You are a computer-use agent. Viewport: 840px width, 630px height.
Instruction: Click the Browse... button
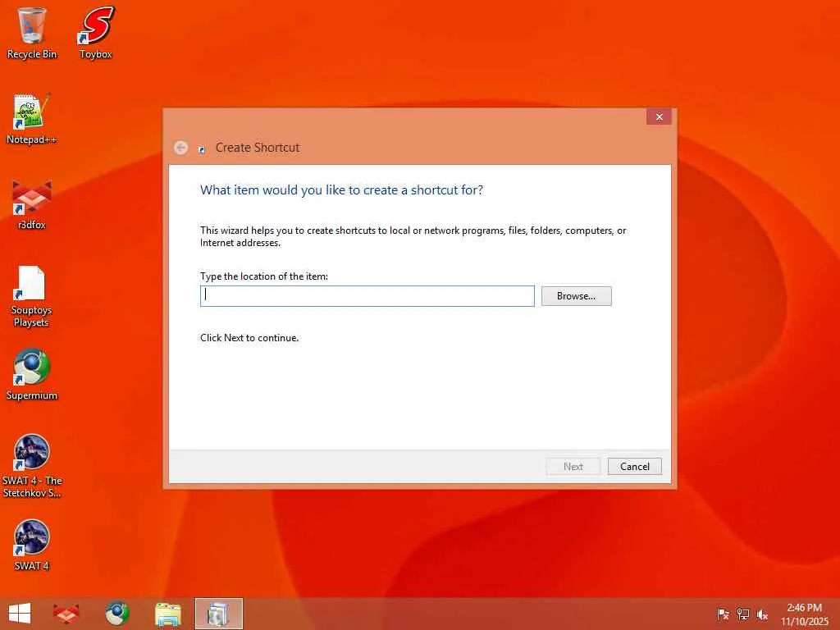[576, 295]
